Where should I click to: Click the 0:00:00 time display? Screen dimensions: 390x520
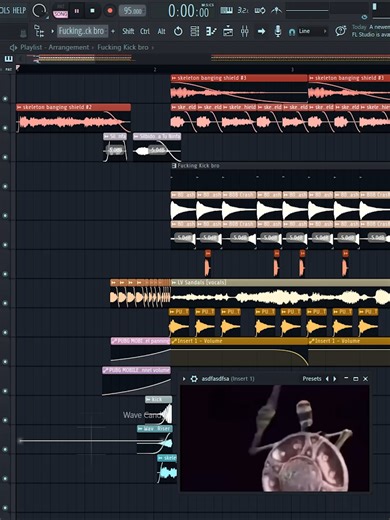coord(188,11)
